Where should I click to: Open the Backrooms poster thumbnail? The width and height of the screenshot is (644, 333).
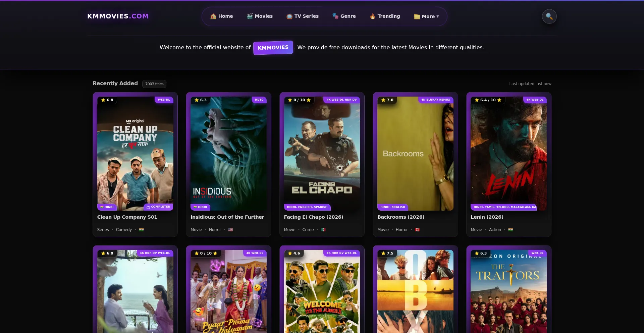tap(415, 154)
